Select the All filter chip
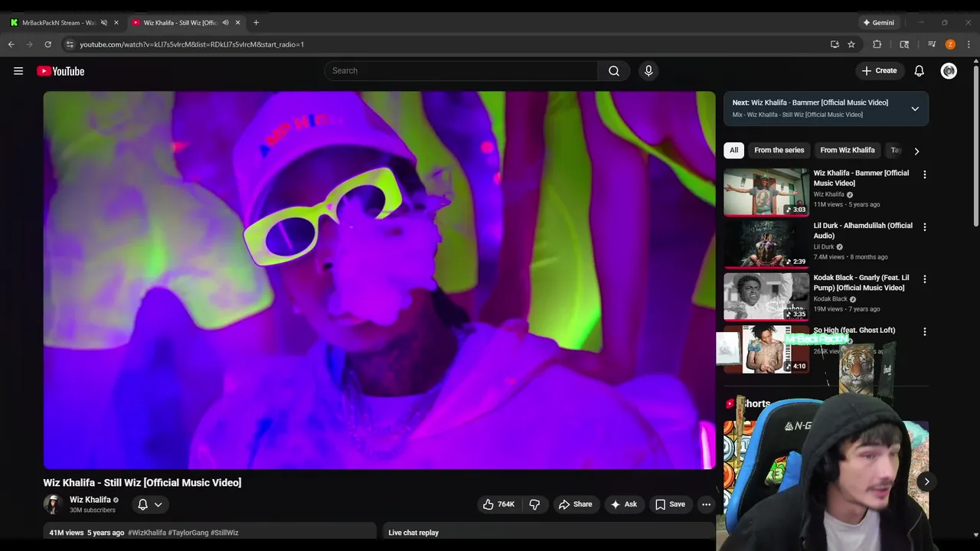Viewport: 980px width, 551px height. [733, 150]
